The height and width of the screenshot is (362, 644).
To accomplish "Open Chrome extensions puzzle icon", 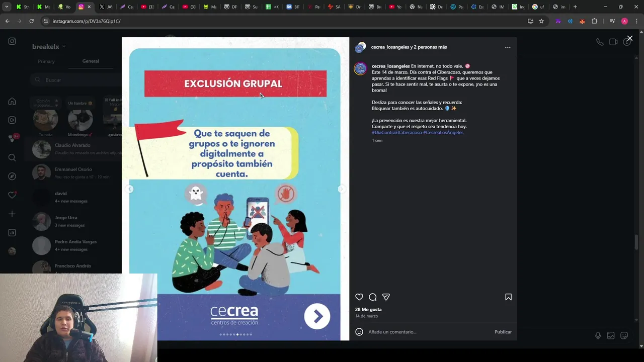I will click(x=595, y=21).
